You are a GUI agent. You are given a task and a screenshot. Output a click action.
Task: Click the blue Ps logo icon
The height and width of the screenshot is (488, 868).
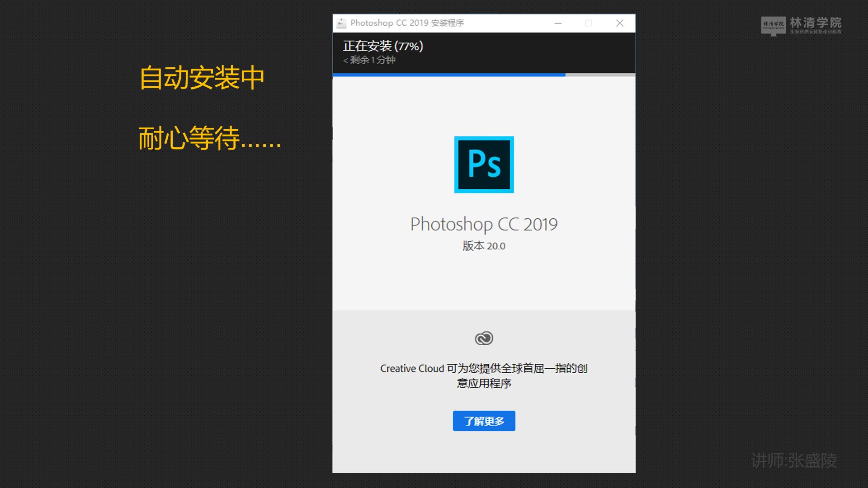(x=484, y=165)
